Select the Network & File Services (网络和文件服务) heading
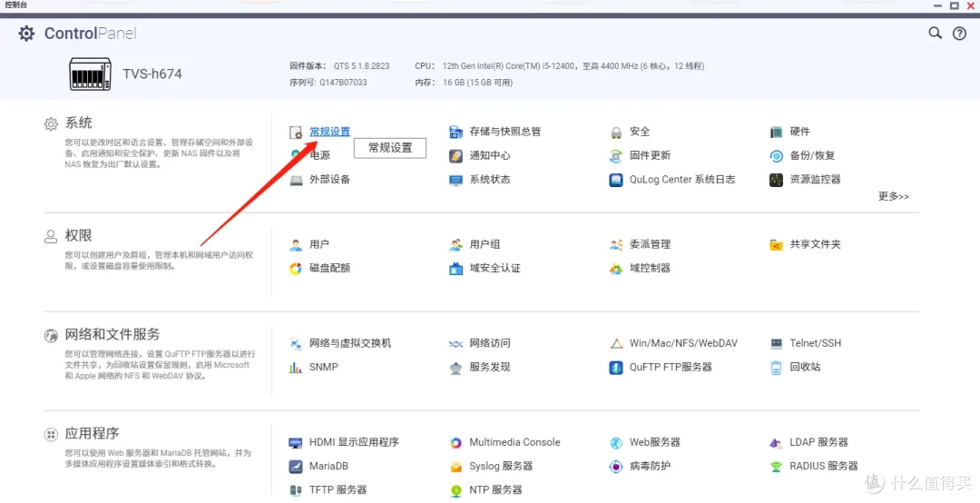 click(x=113, y=334)
